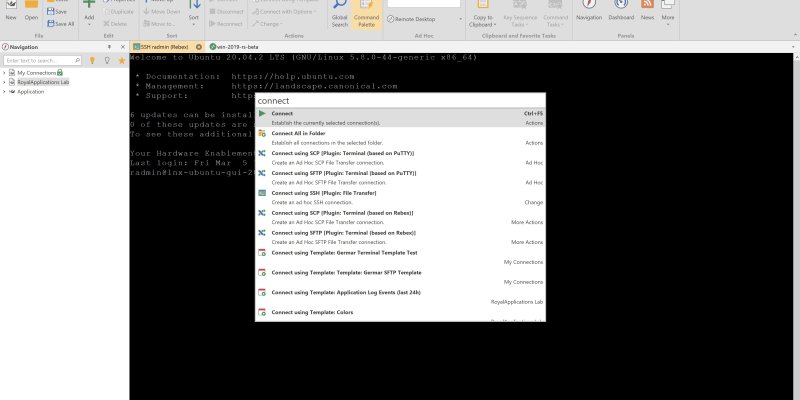Click Save All in the ribbon
The height and width of the screenshot is (400, 800).
(64, 23)
